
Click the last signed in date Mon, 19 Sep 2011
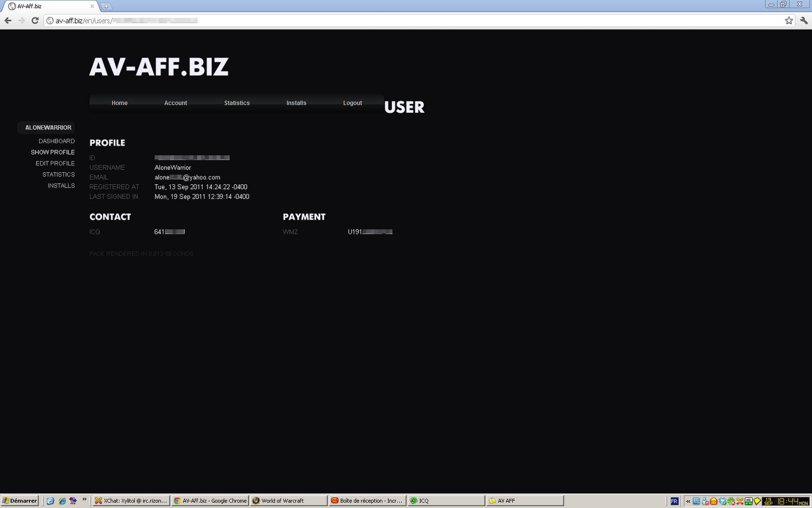[x=202, y=197]
